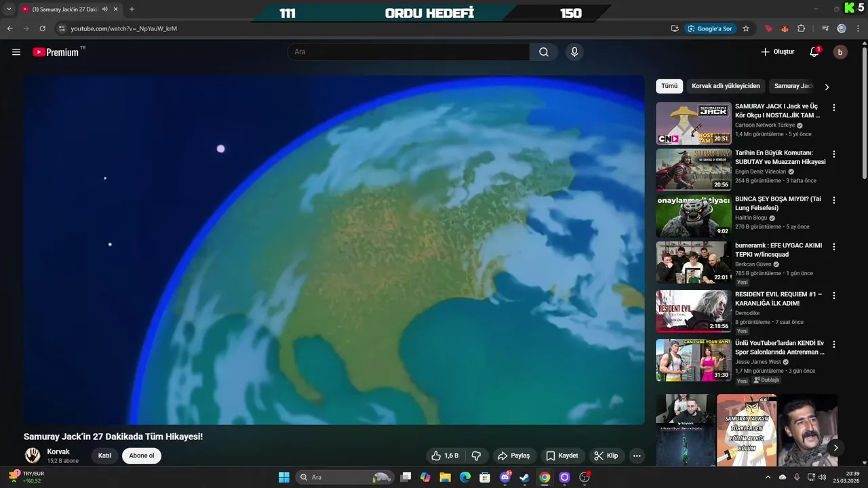Click the search magnifier button

[544, 52]
